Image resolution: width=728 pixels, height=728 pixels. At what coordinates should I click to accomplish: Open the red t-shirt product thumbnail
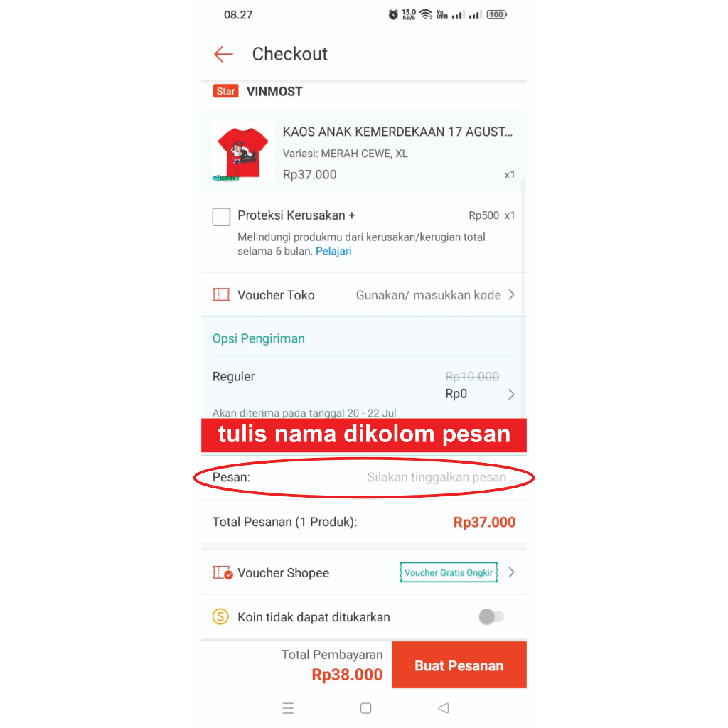coord(243,152)
